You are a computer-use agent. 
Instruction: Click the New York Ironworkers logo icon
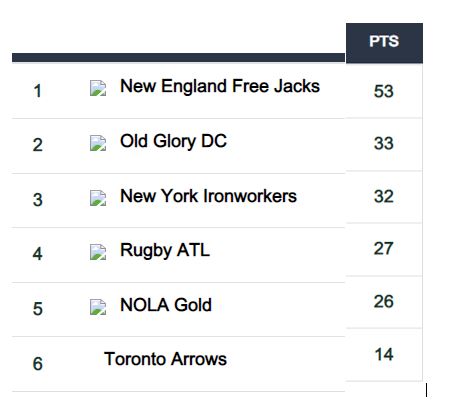98,198
